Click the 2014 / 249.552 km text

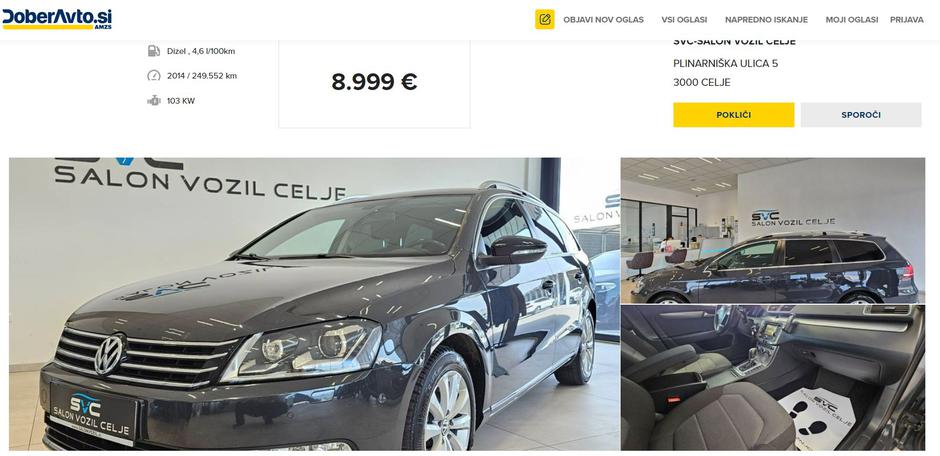pyautogui.click(x=201, y=76)
